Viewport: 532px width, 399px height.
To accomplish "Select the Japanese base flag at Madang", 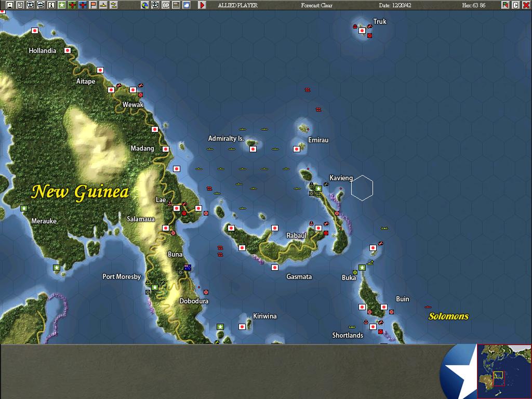I will point(166,149).
